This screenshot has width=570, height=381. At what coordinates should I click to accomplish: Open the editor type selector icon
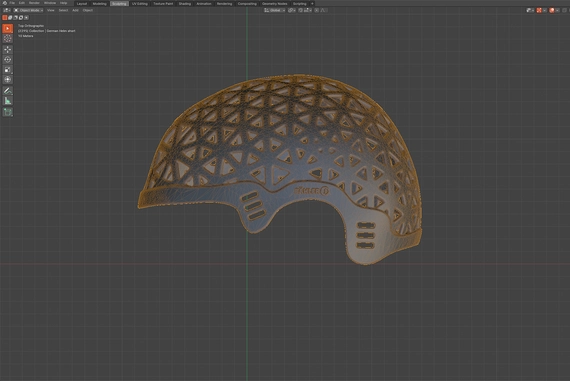tap(7, 10)
